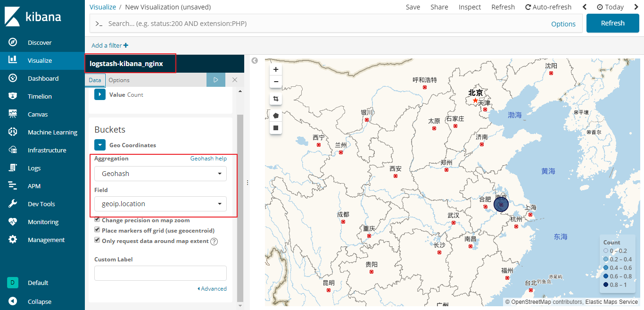Open the Geohash help link
Viewport: 644px width, 310px height.
[208, 159]
